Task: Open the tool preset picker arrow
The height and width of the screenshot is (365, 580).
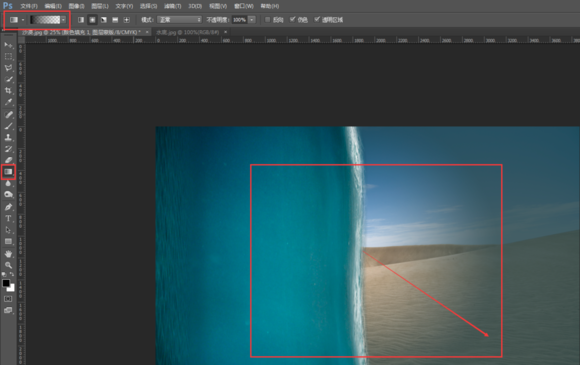Action: tap(23, 20)
